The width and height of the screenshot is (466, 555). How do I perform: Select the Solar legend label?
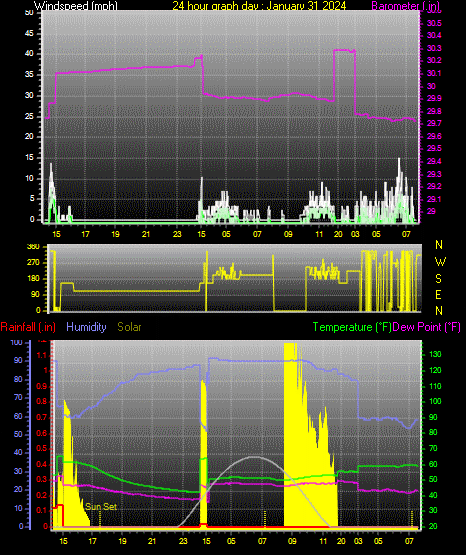click(x=129, y=327)
